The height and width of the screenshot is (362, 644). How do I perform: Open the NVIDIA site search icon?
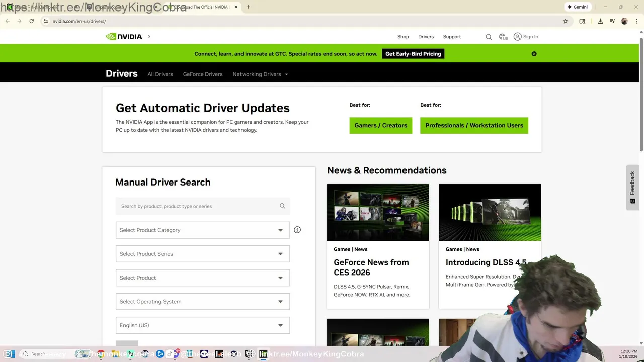click(489, 37)
